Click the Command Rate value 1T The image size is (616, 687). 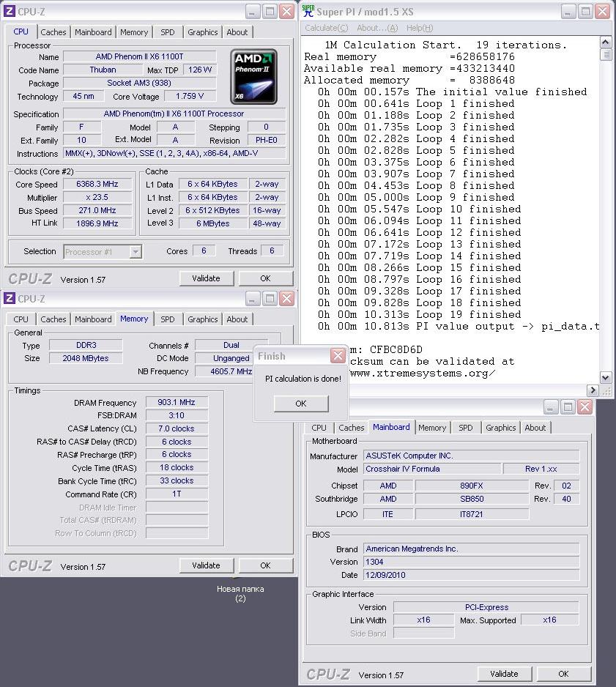[x=177, y=494]
